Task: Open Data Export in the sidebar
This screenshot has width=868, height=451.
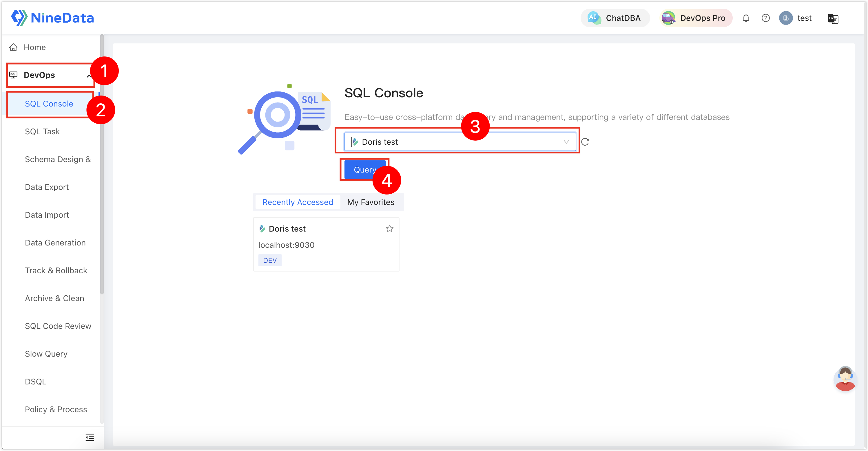Action: pyautogui.click(x=46, y=187)
